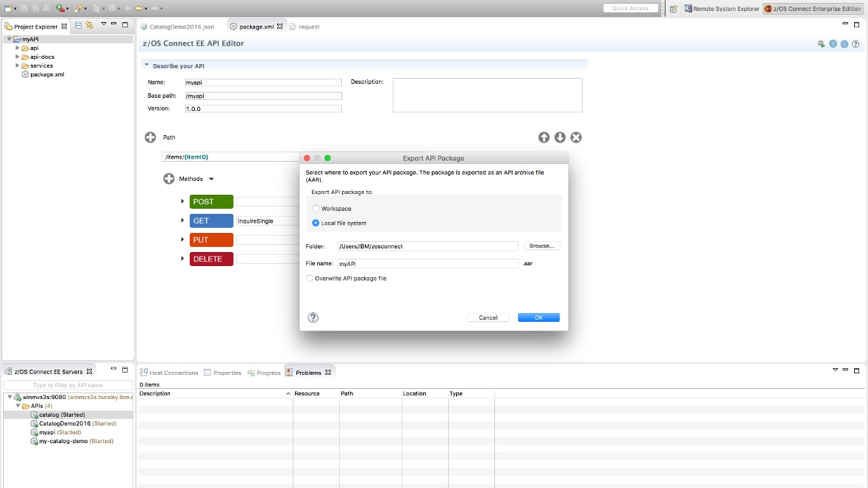Click the add Methods plus icon
This screenshot has height=488, width=868.
(x=168, y=179)
